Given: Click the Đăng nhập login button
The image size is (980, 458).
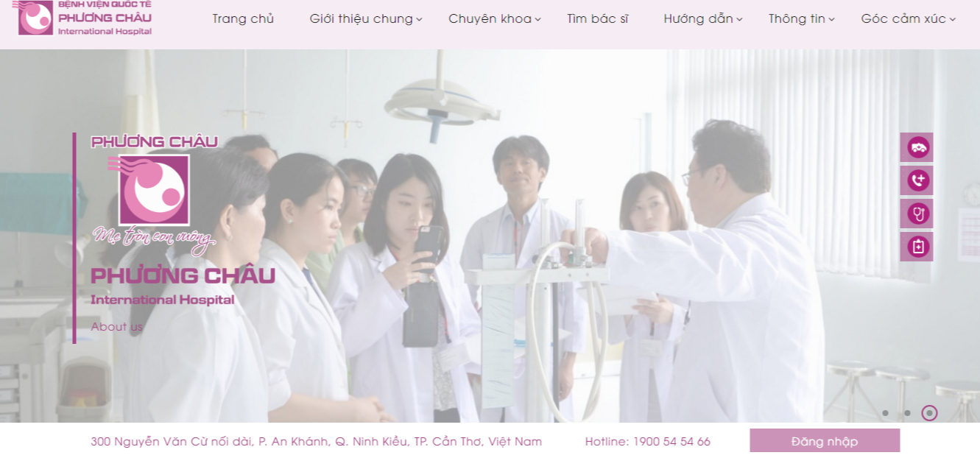Looking at the screenshot, I should click(825, 441).
